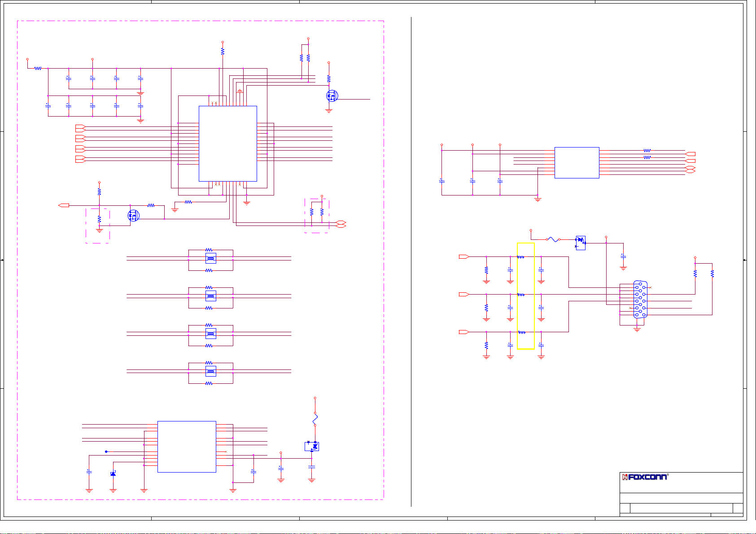Select the resistor beside the ground symbol below the main IC

(189, 202)
